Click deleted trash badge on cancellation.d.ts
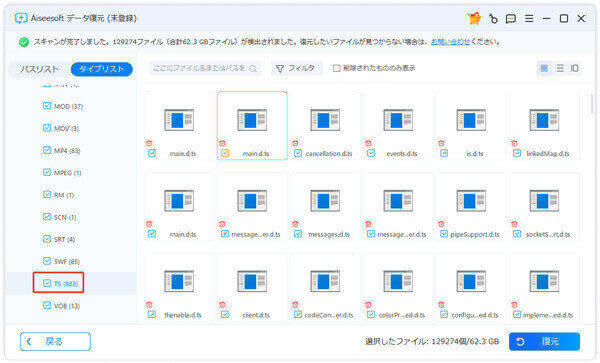 (295, 143)
